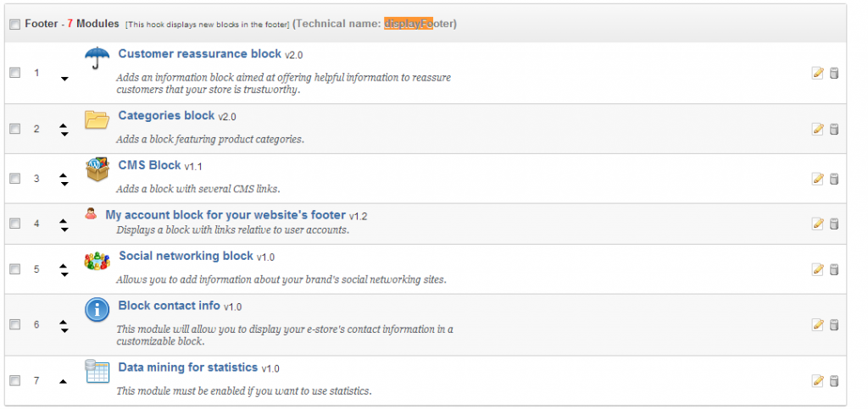Edit the Block contact info pencil icon

[x=817, y=324]
